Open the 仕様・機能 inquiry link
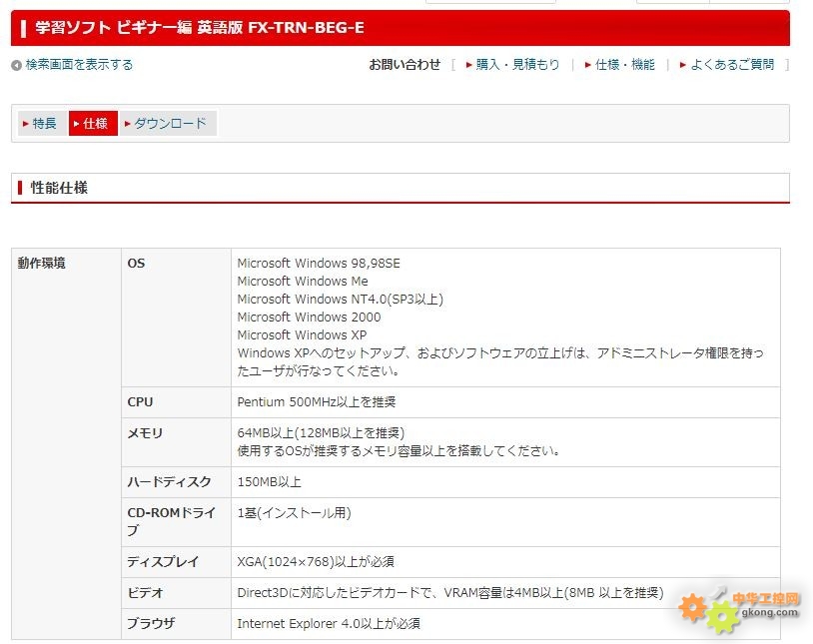813x644 pixels. [x=625, y=64]
